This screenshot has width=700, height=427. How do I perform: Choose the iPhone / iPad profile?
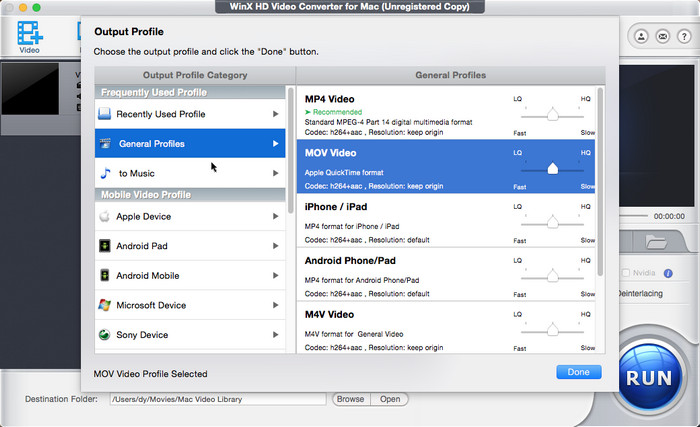point(446,220)
